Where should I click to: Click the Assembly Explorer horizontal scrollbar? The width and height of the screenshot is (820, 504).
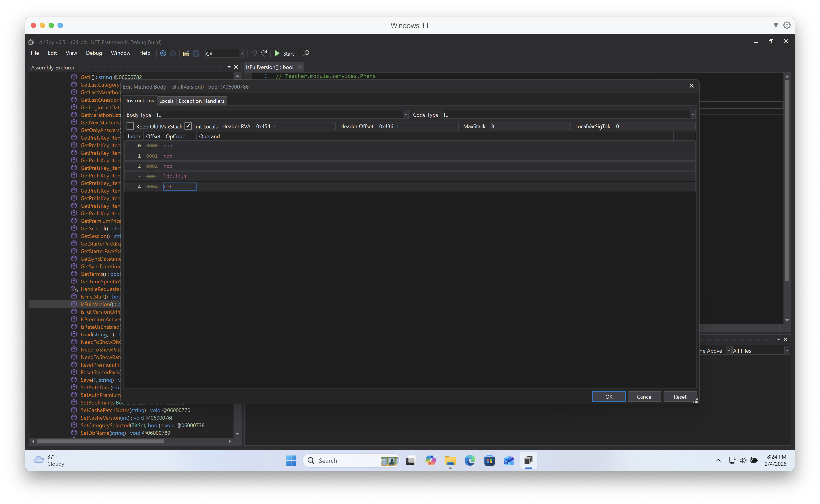pos(100,441)
